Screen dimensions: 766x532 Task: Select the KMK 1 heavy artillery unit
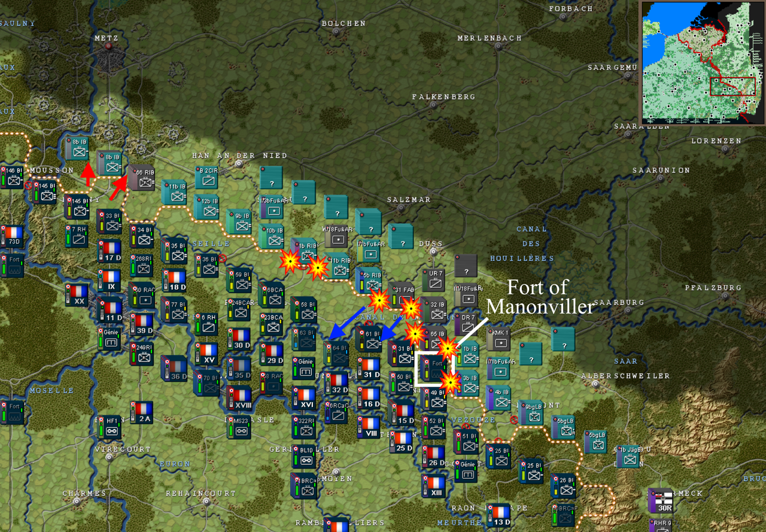coord(498,339)
